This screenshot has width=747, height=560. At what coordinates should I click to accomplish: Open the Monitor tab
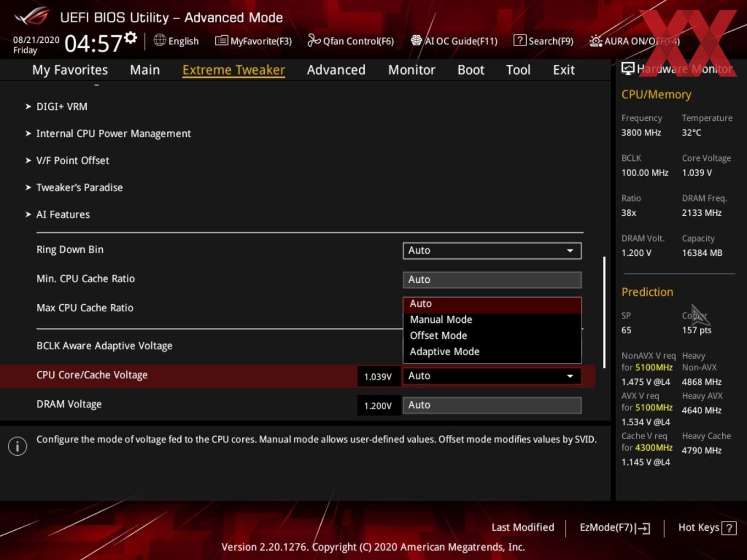point(411,70)
